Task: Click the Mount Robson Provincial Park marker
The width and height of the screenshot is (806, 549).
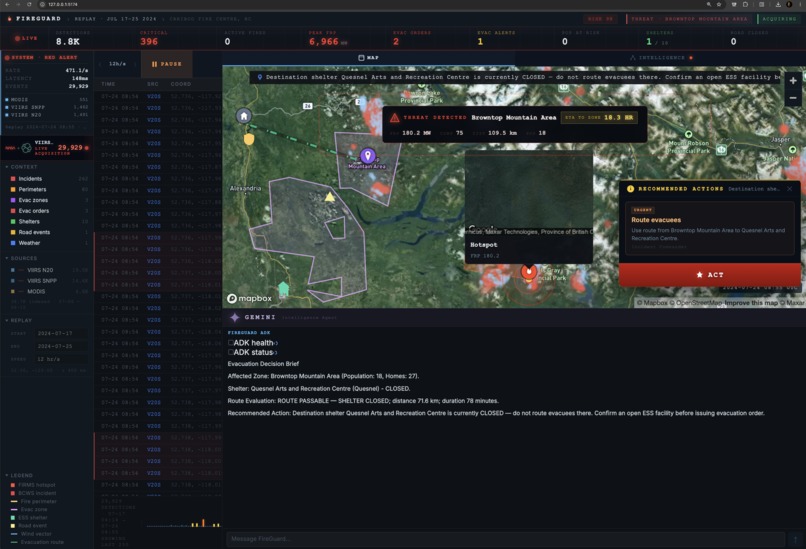Action: (x=688, y=134)
